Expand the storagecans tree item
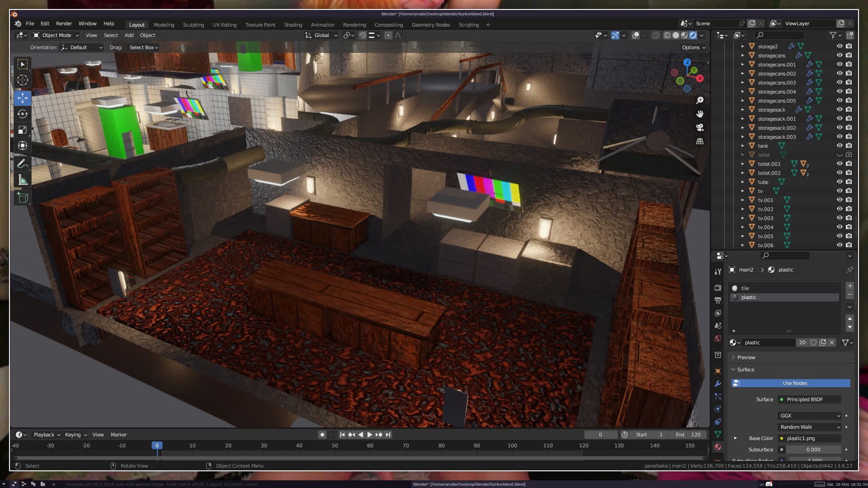The width and height of the screenshot is (868, 488). (x=742, y=56)
